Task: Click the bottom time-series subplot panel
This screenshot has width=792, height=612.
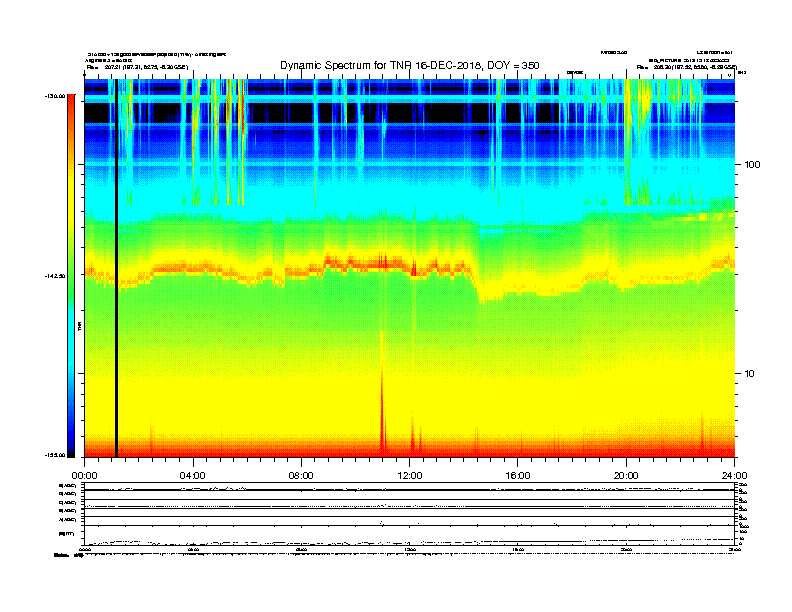Action: point(410,514)
